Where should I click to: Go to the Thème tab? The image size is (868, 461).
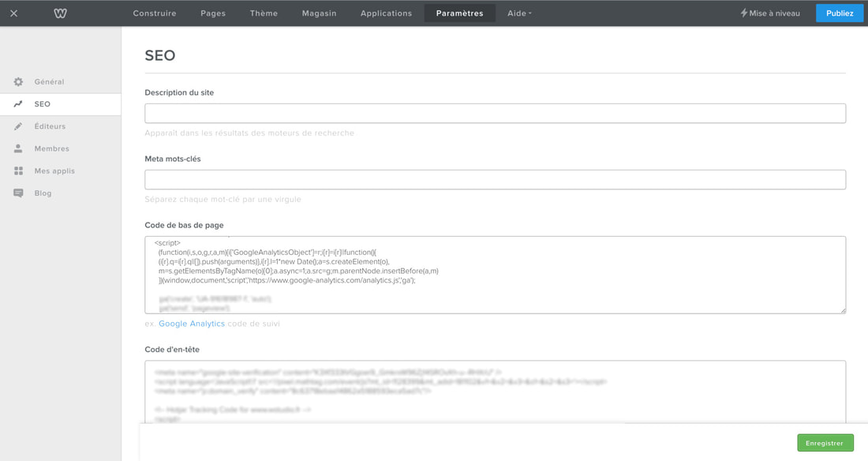(264, 13)
